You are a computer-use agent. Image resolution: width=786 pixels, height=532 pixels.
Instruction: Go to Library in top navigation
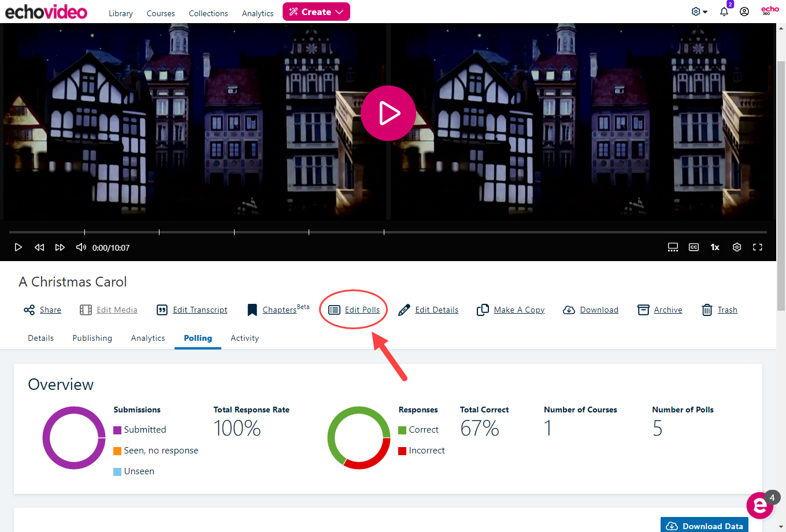(x=121, y=13)
